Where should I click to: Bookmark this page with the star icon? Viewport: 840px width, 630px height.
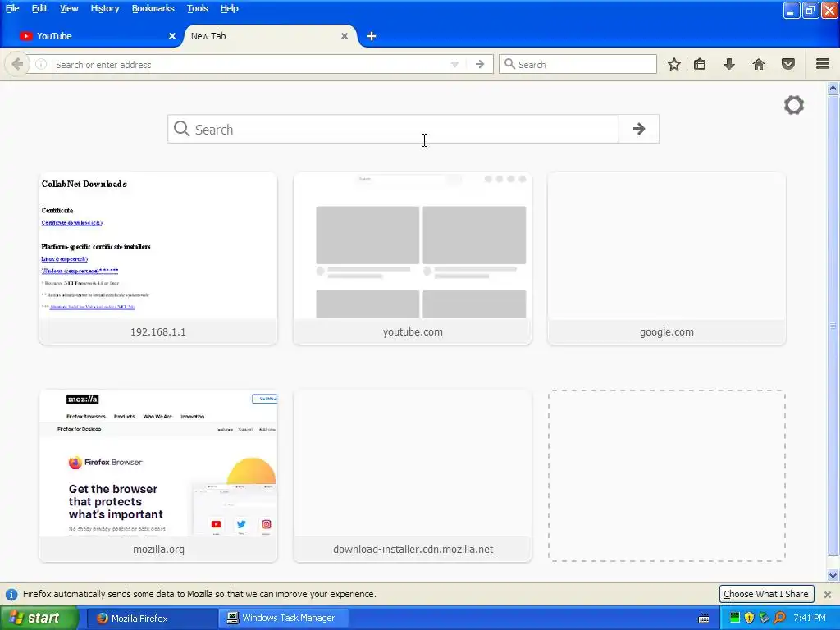674,64
